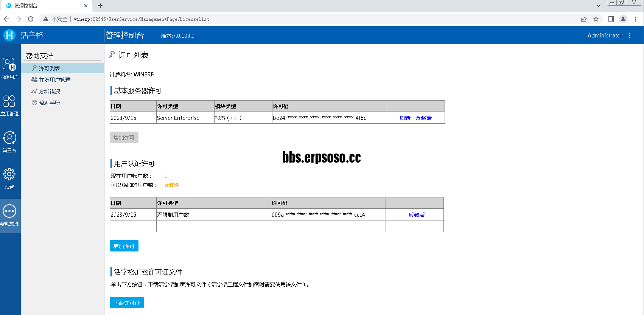Open the browser profile avatar
Image resolution: width=644 pixels, height=315 pixels.
[623, 19]
